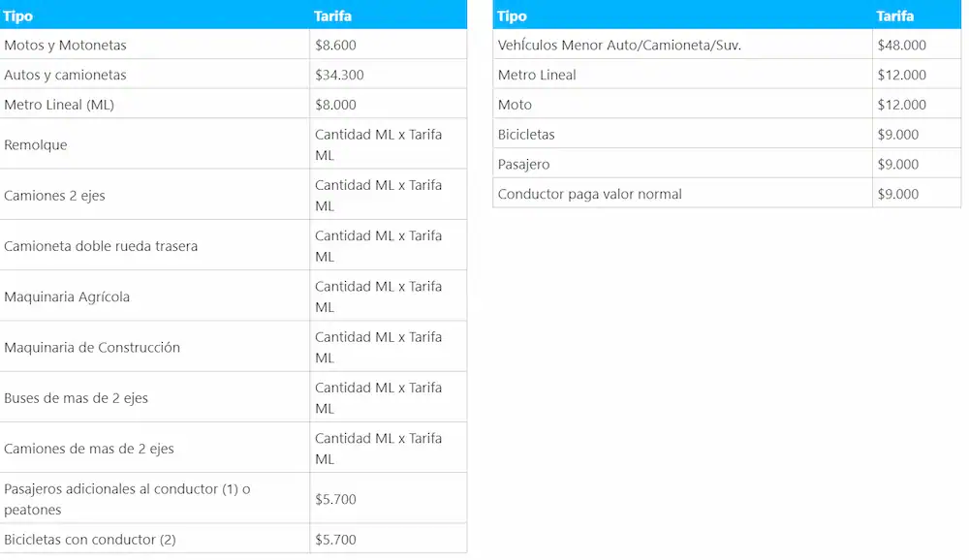Select the Camiones 2 ejes row

(234, 195)
